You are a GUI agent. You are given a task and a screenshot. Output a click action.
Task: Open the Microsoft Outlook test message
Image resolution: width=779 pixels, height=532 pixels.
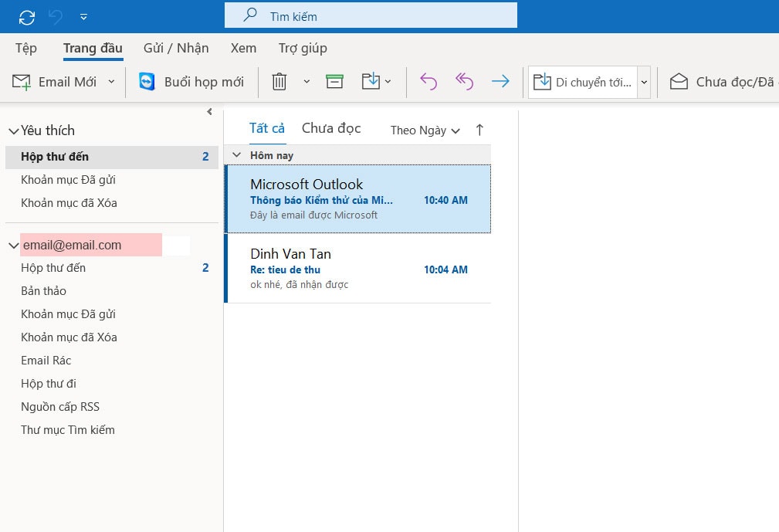[358, 198]
